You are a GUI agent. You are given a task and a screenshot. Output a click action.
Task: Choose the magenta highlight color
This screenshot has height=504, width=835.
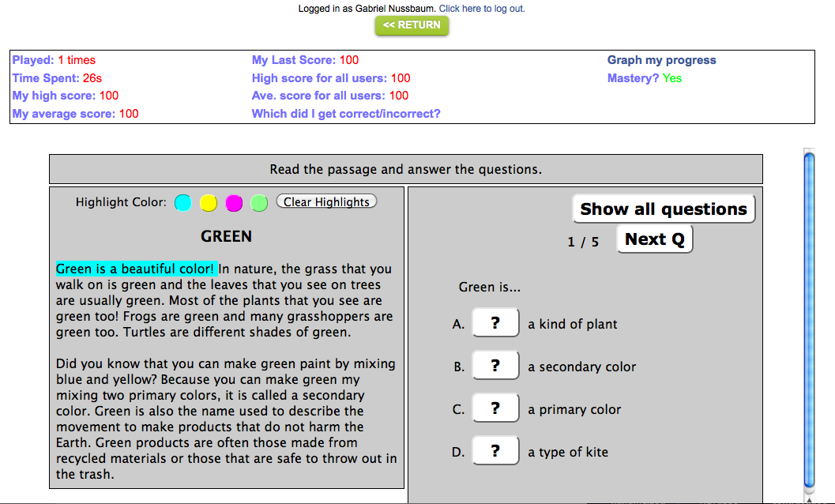pyautogui.click(x=234, y=203)
